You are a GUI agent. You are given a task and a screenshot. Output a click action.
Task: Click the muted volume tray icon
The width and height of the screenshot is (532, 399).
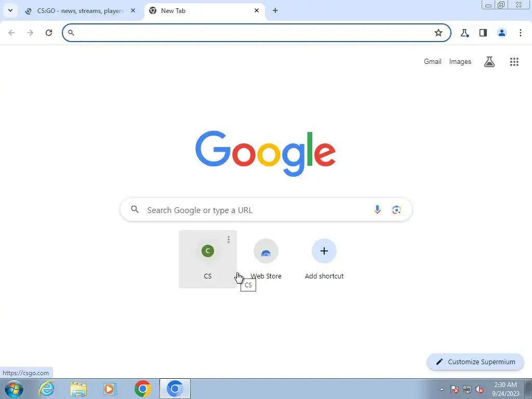[x=480, y=389]
